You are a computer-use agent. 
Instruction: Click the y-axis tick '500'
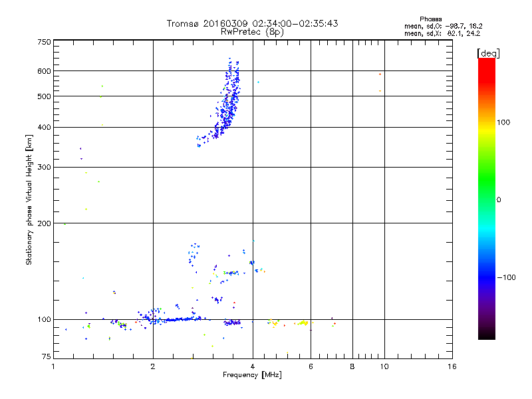[44, 96]
